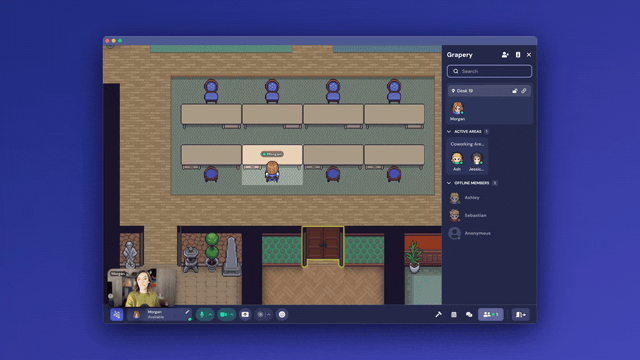Open the Gather main menu logo button
This screenshot has height=360, width=640.
[117, 314]
